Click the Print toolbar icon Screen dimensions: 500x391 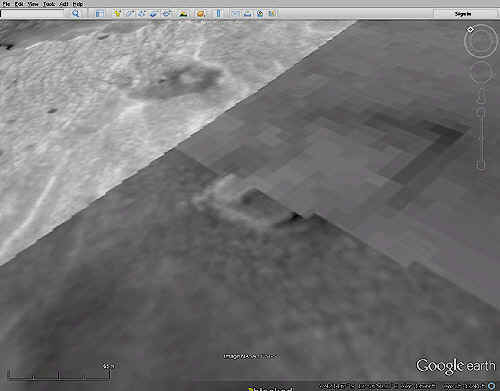pyautogui.click(x=248, y=13)
